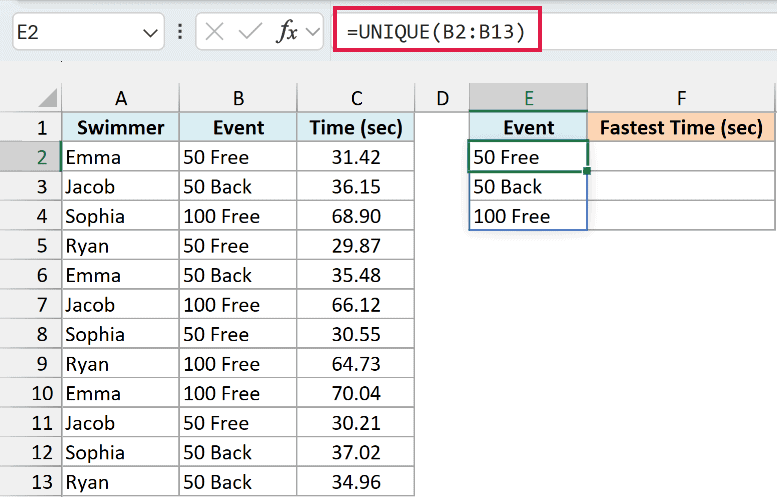Click the Event header cell in column B
This screenshot has width=777, height=497.
pos(238,127)
